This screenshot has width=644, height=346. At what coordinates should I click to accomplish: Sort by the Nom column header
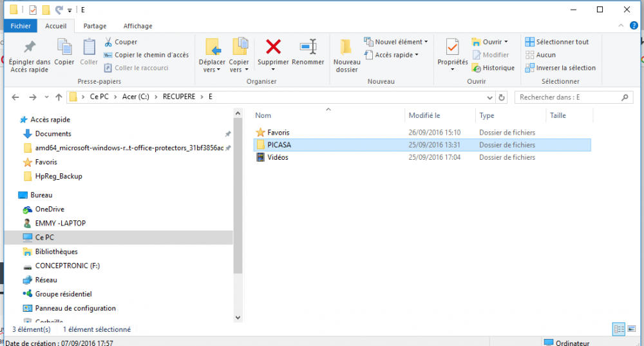[x=328, y=115]
